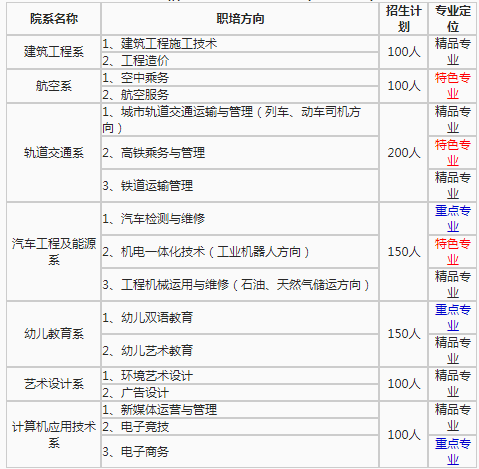Click 100人 enrollment for 建筑工程系

click(x=403, y=52)
